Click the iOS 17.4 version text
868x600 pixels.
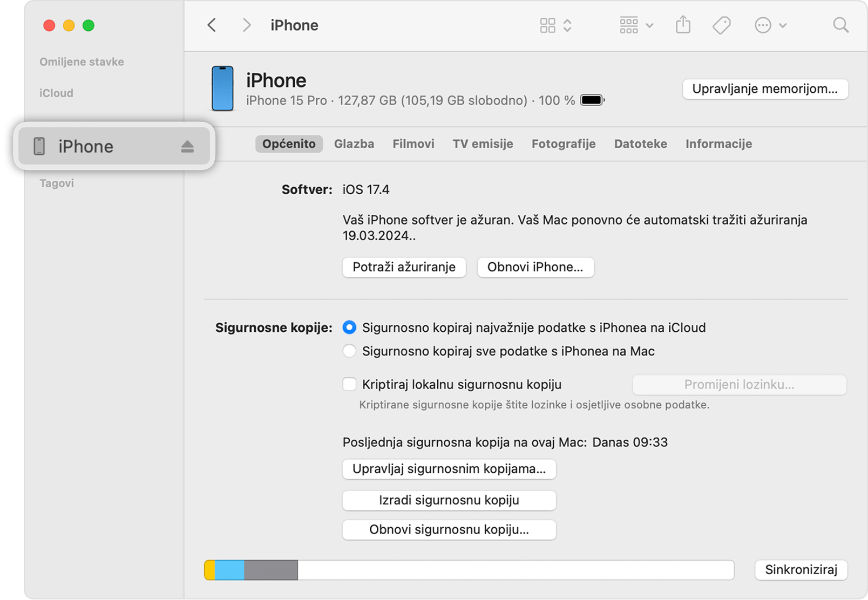[366, 190]
